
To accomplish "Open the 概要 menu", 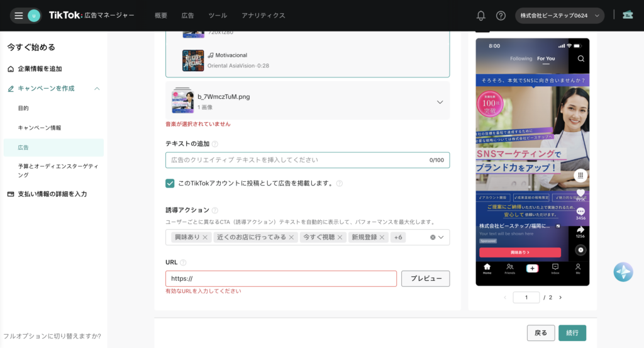I will pyautogui.click(x=161, y=16).
